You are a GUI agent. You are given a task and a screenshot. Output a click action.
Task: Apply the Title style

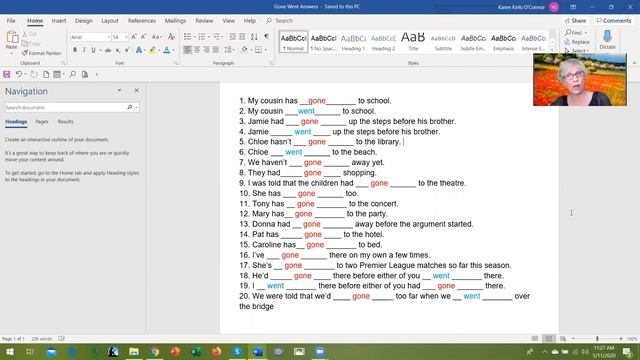(413, 42)
